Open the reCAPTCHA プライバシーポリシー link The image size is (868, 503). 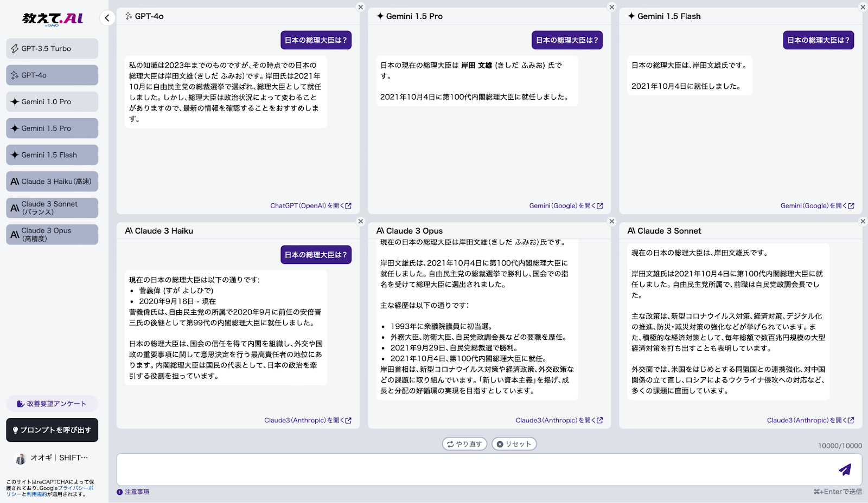coord(74,488)
